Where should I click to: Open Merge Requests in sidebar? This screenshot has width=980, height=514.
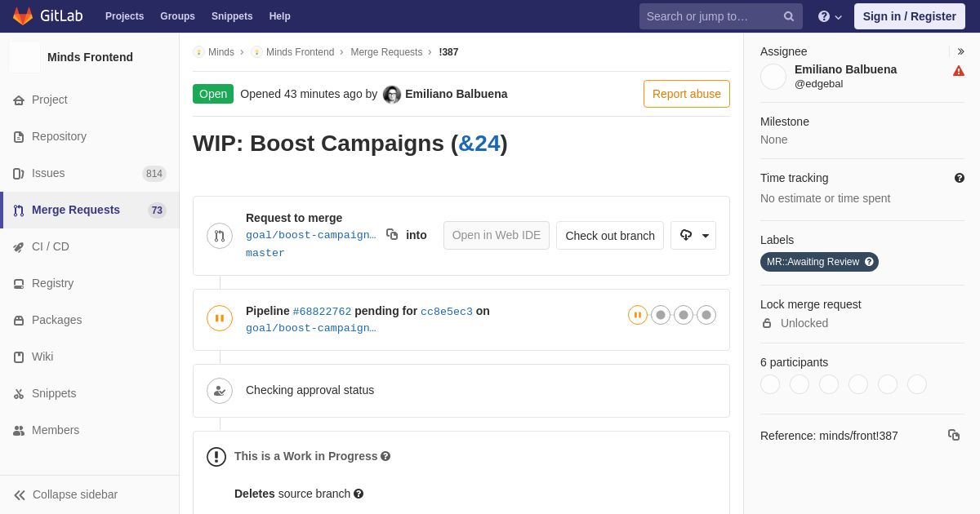pos(76,210)
